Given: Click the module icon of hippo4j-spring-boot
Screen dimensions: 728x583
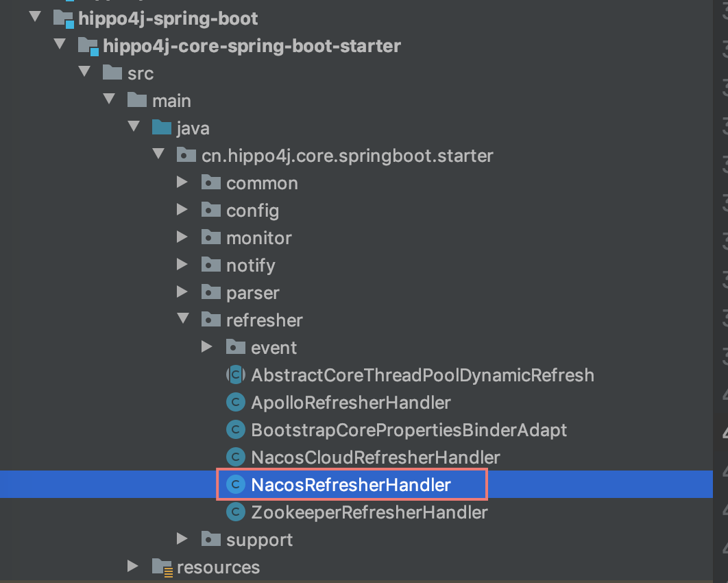Looking at the screenshot, I should [x=64, y=18].
